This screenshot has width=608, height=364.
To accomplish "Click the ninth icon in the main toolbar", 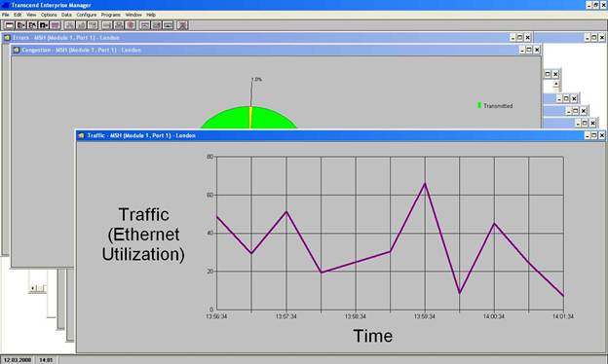I will (x=107, y=25).
